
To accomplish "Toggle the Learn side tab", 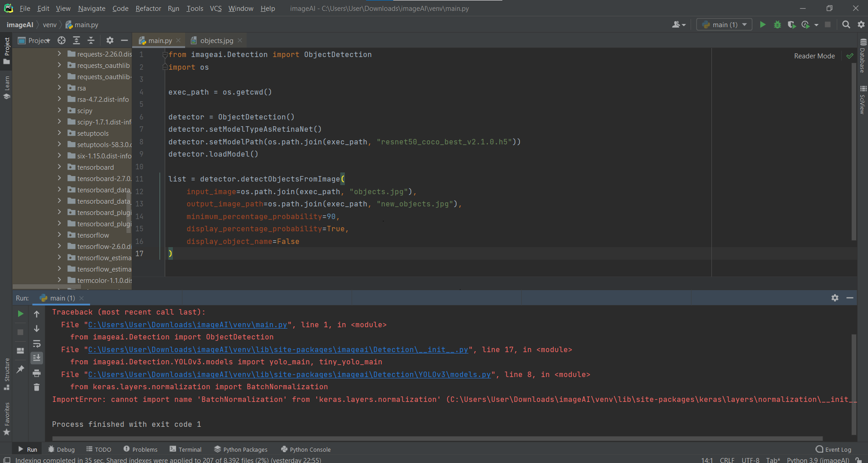I will [x=7, y=87].
